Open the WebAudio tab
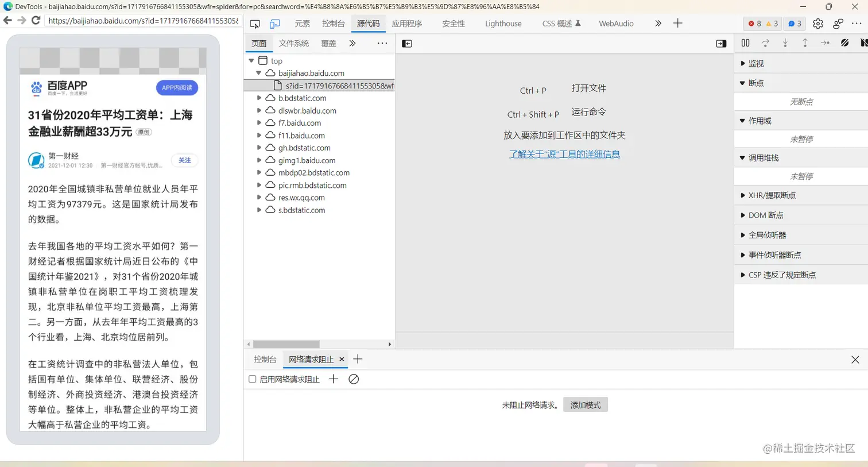The height and width of the screenshot is (467, 868). (x=616, y=24)
